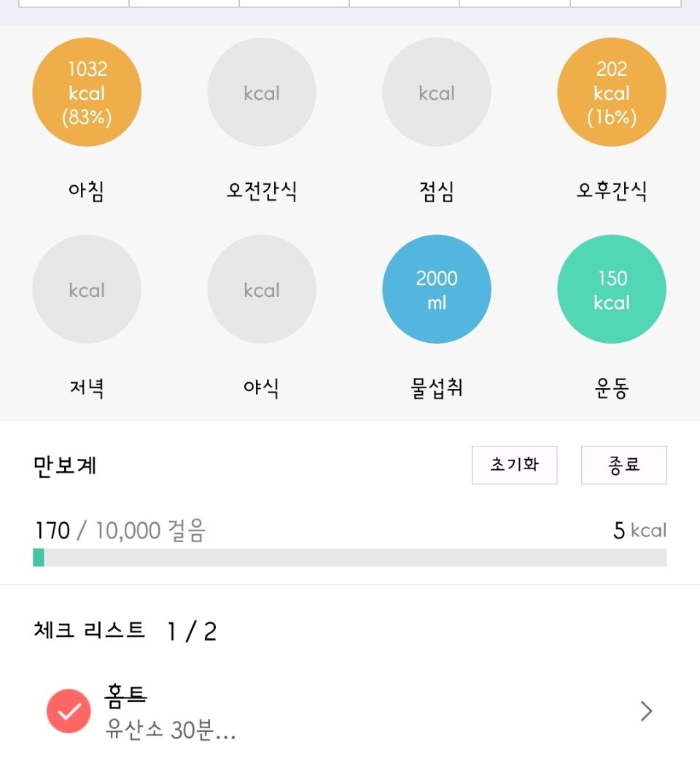This screenshot has width=700, height=761.
Task: Click the 종료 stop button
Action: (624, 465)
